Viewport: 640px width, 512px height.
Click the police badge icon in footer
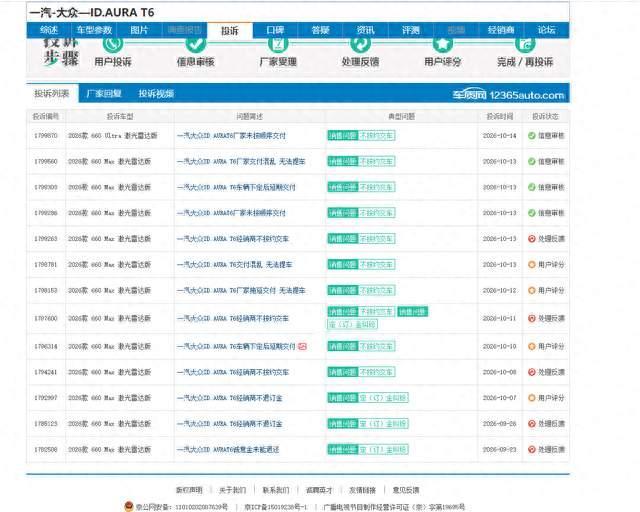(x=129, y=506)
